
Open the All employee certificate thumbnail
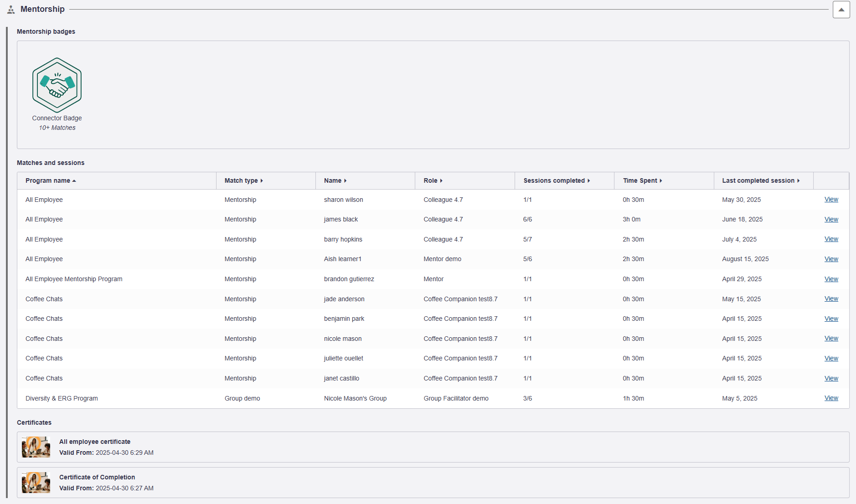point(36,447)
